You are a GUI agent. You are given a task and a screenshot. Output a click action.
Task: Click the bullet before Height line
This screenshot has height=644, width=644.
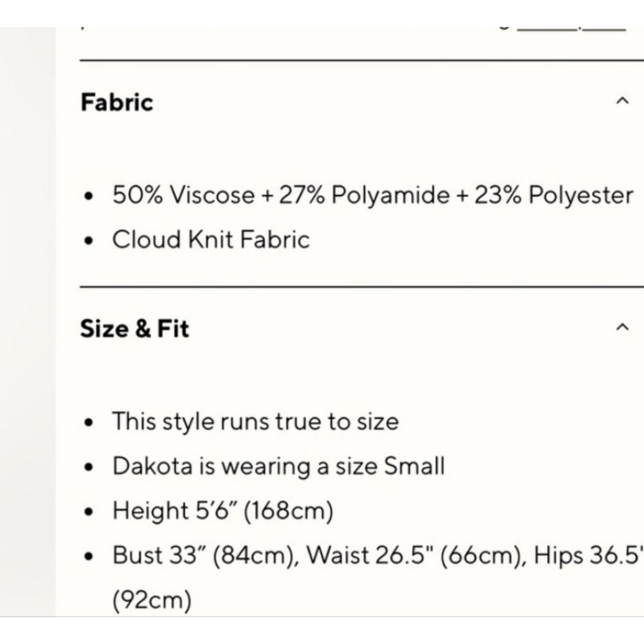(x=88, y=512)
